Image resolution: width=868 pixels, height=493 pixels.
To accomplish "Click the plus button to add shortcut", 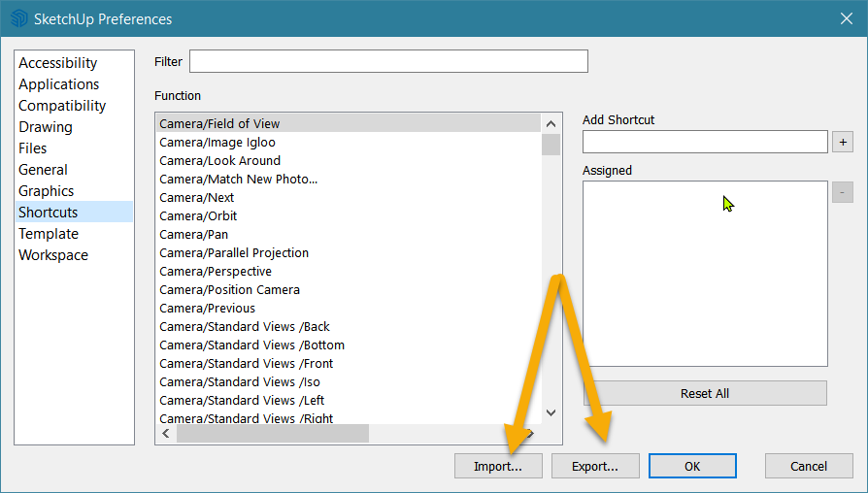I will point(843,143).
